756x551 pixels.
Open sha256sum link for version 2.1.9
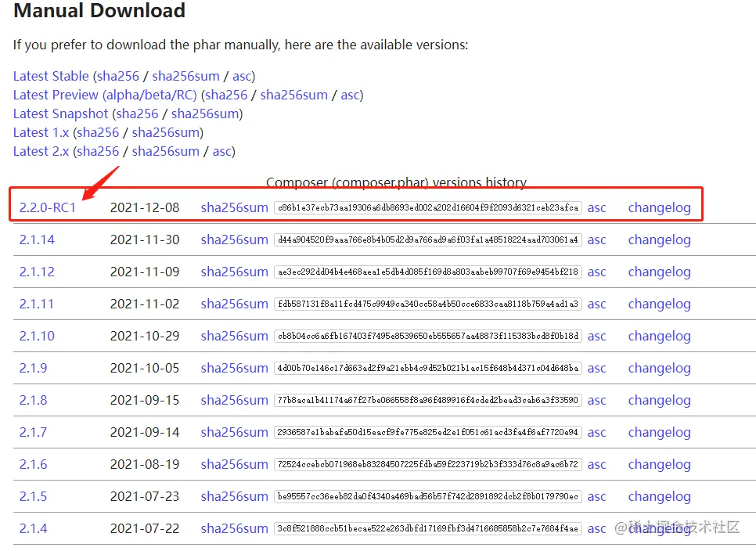pos(234,369)
